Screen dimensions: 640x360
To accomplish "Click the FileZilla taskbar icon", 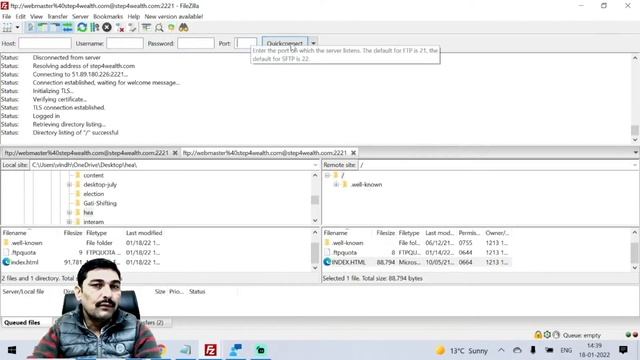I will click(210, 350).
